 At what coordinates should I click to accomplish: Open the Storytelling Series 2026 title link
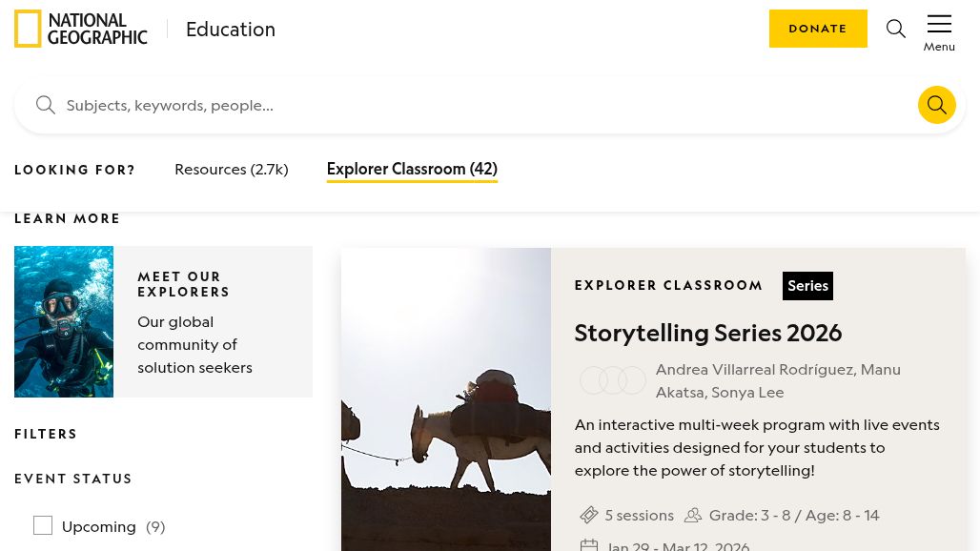[707, 333]
